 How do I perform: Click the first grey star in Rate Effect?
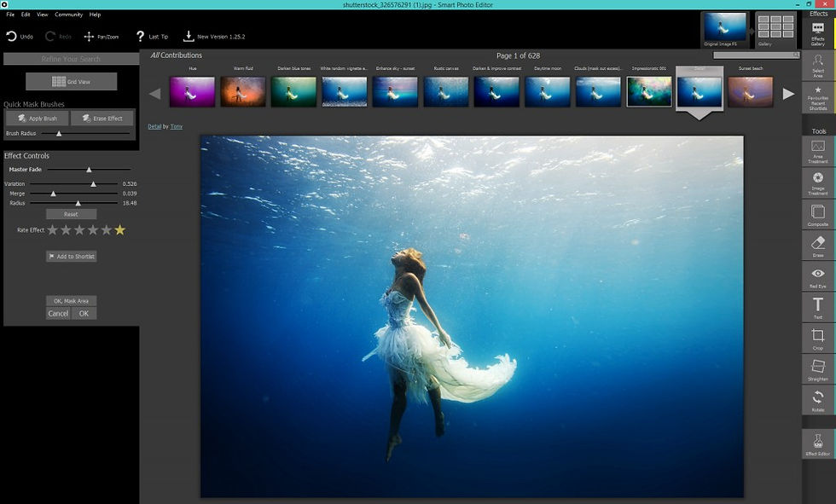52,230
